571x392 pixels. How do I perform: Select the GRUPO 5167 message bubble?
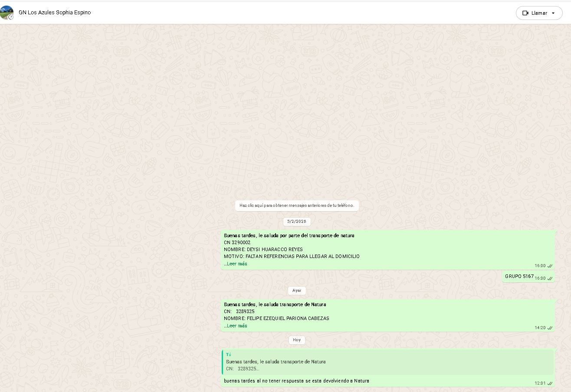tap(519, 276)
